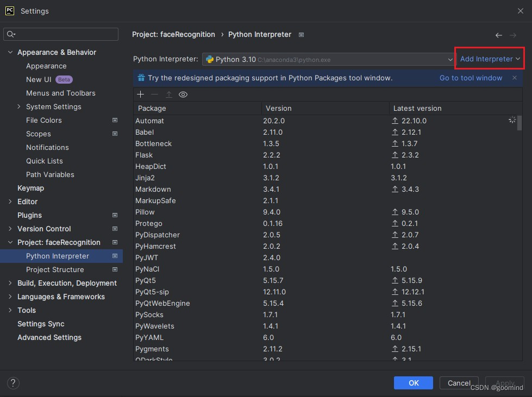
Task: Dismiss the packaging support banner
Action: click(x=515, y=78)
